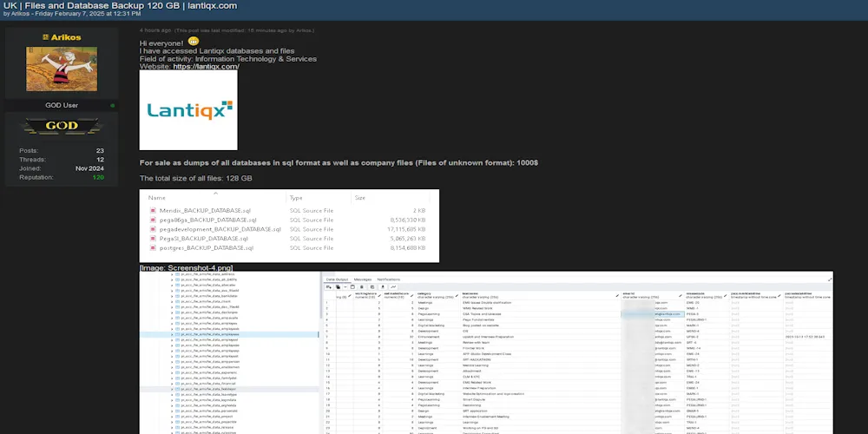Expand the first table node in tree

coord(173,274)
